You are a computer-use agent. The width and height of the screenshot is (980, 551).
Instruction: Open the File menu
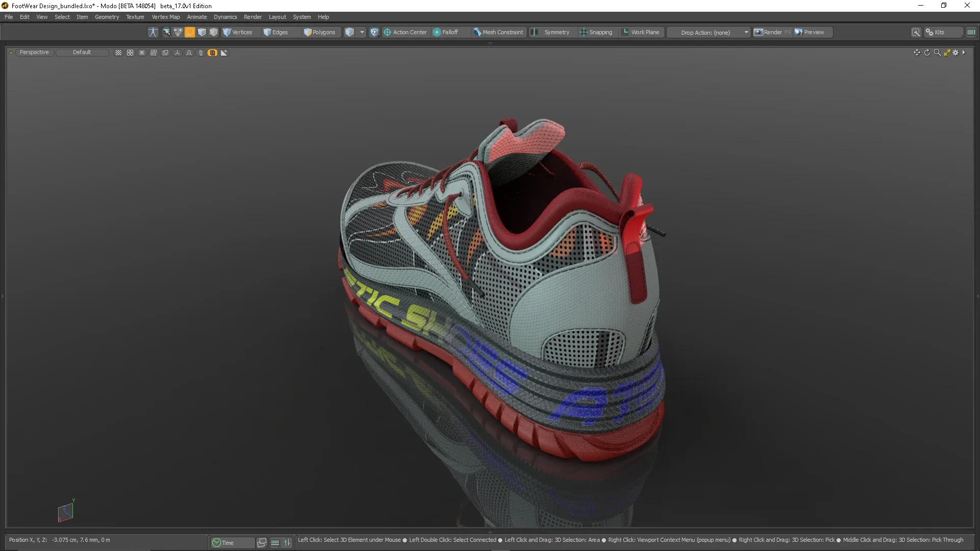click(9, 17)
